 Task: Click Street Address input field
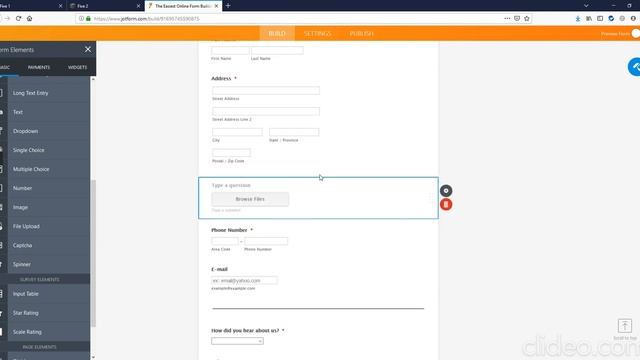(x=266, y=91)
